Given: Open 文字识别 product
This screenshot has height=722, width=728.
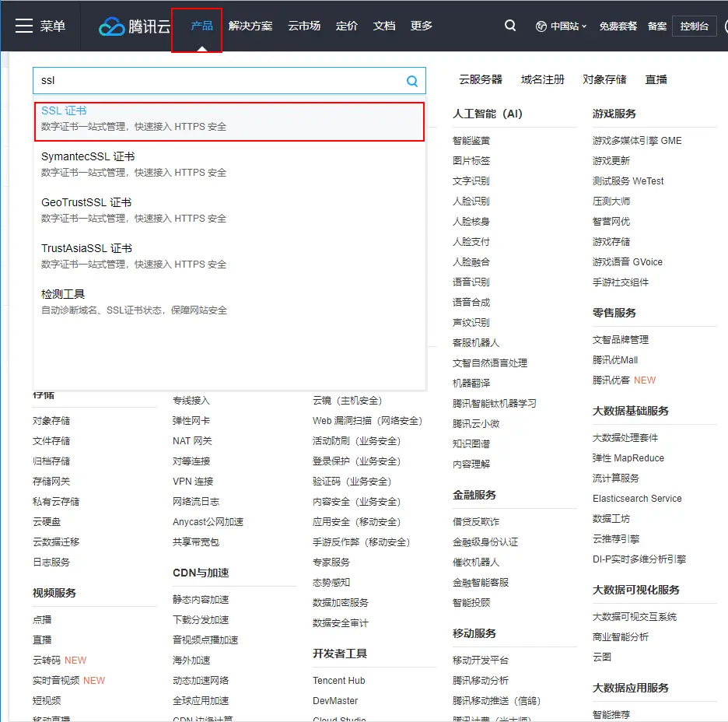Looking at the screenshot, I should [x=471, y=181].
